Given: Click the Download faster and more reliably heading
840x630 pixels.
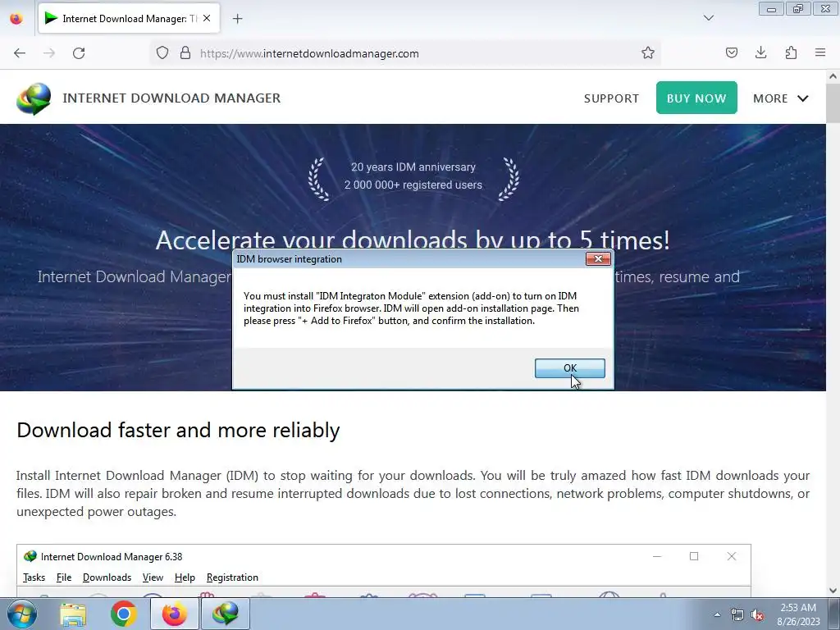Looking at the screenshot, I should coord(178,430).
